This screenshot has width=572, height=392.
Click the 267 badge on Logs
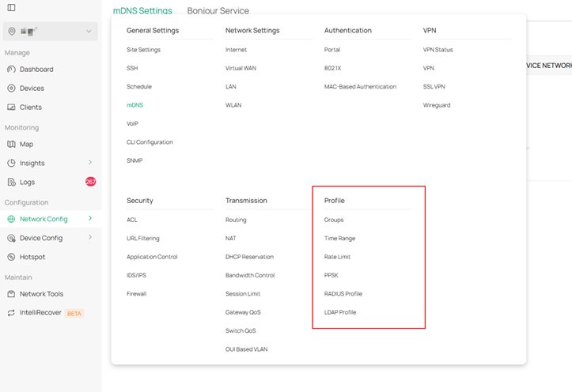tap(90, 182)
